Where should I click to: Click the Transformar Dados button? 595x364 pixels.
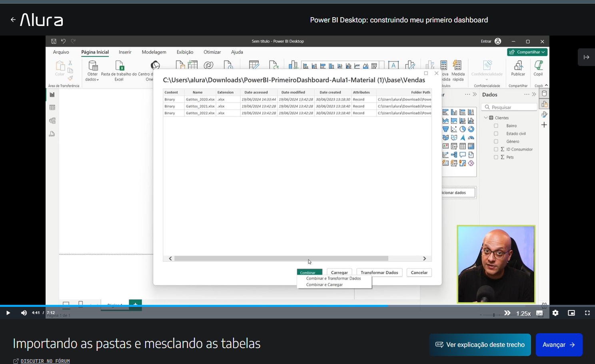point(379,273)
